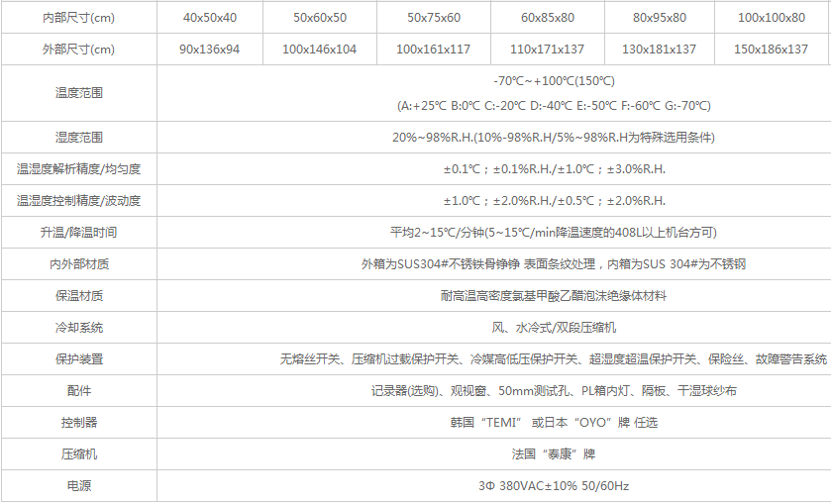
Task: Click the '无熔丝开关、压缩机过载保护开关' protection text
Action: [x=554, y=359]
